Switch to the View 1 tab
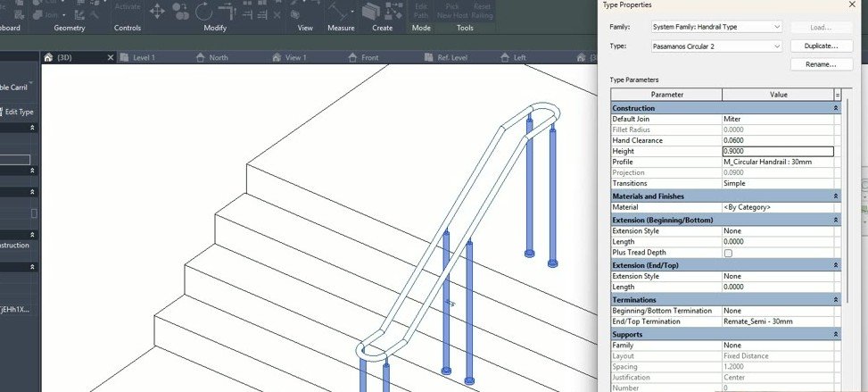Screen dimensions: 868x392 [295, 57]
